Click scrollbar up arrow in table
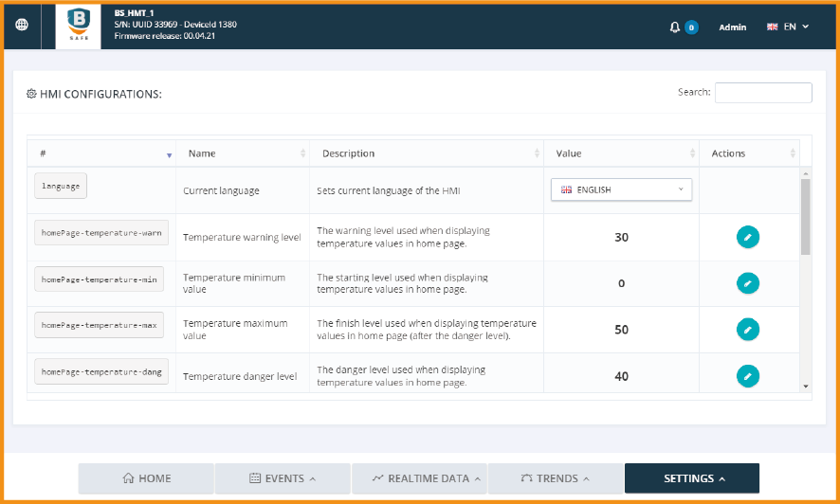The height and width of the screenshot is (504, 840). tap(805, 174)
